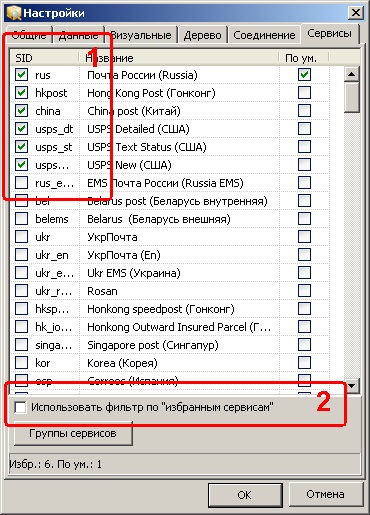The image size is (370, 515).
Task: Sort by По ум. column header
Action: pos(304,58)
